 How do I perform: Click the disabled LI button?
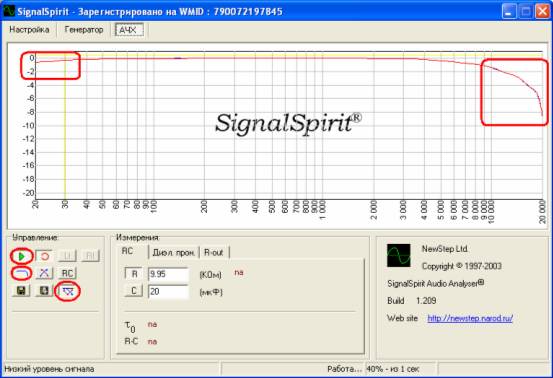[67, 256]
